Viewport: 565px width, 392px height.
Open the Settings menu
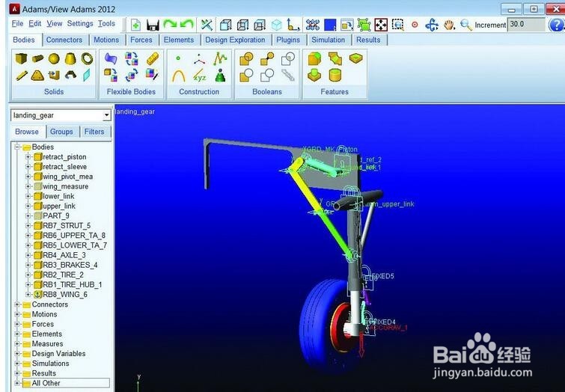(x=80, y=24)
